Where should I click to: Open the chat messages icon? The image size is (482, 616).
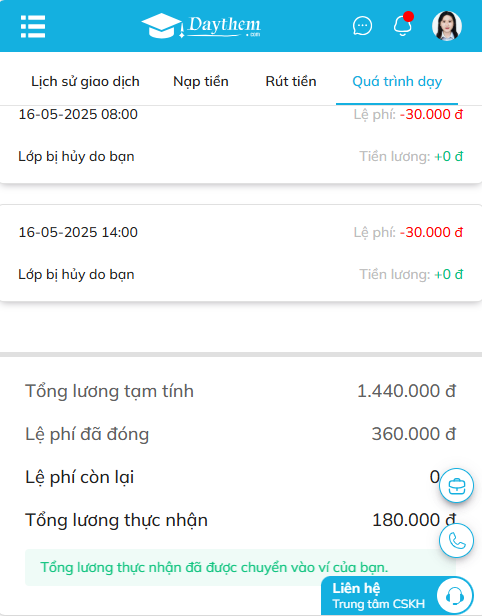tap(362, 26)
